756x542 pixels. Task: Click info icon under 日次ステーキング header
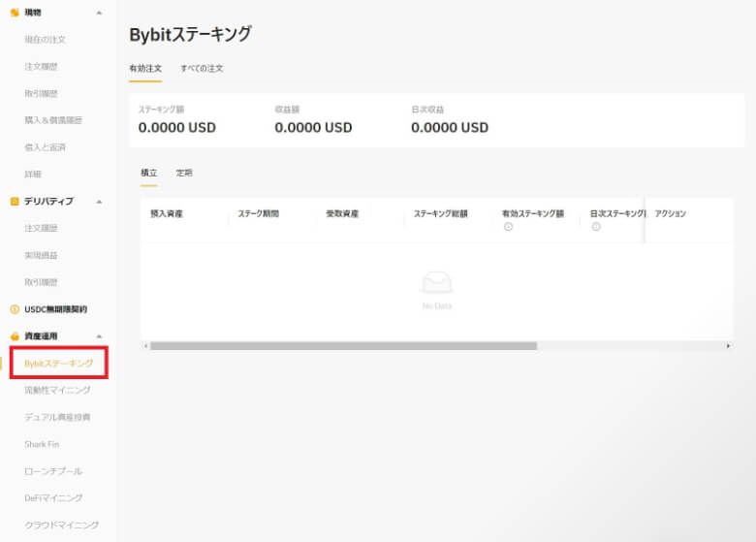596,227
